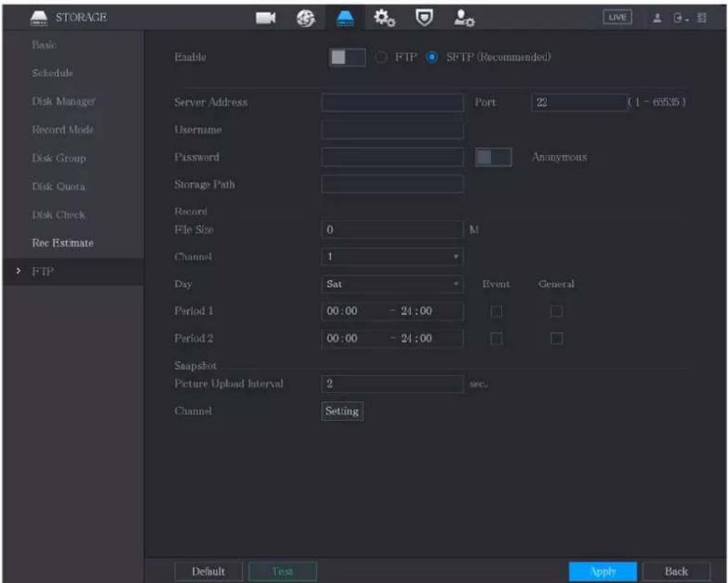Open the System gear settings icon
Screen dimensions: 728x583
[x=384, y=17]
